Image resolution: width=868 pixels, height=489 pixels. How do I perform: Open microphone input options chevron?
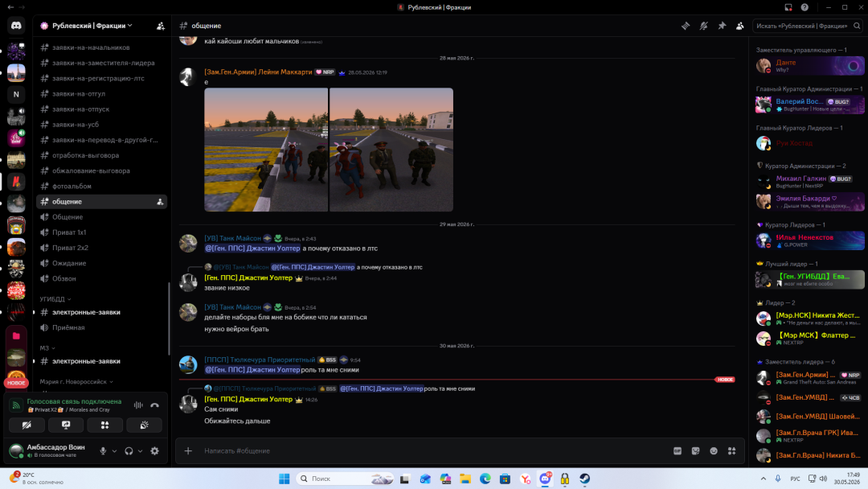click(115, 450)
